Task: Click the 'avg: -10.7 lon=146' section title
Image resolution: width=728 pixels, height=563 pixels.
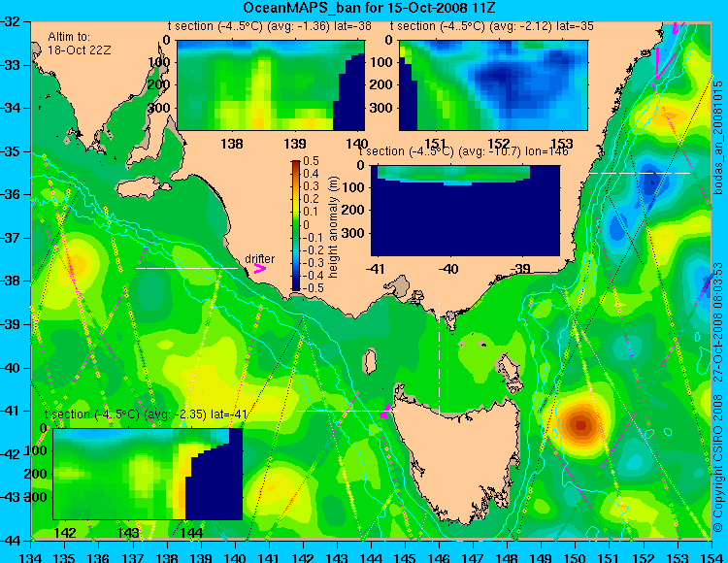Action: [464, 151]
